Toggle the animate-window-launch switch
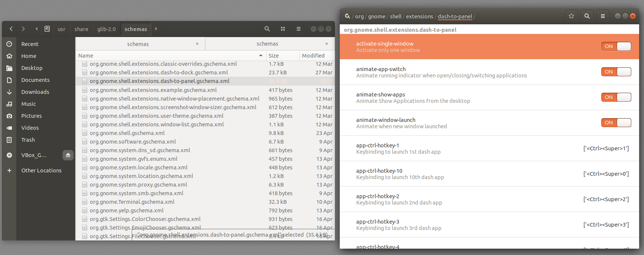Screen dimensions: 644x255 click(616, 123)
